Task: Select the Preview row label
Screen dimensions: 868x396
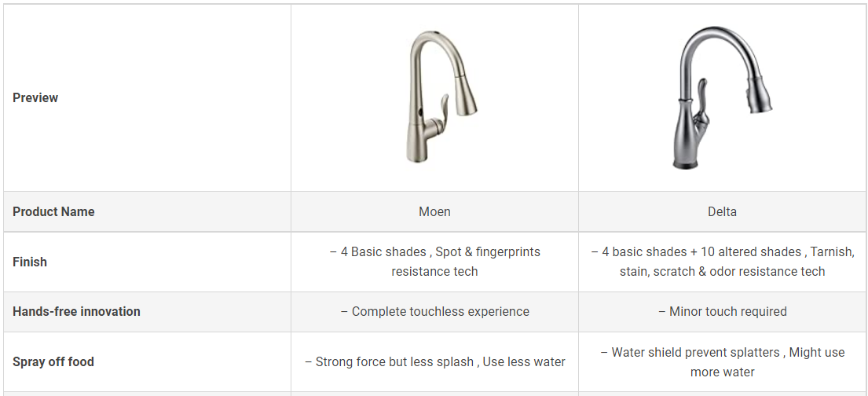Action: (x=35, y=98)
